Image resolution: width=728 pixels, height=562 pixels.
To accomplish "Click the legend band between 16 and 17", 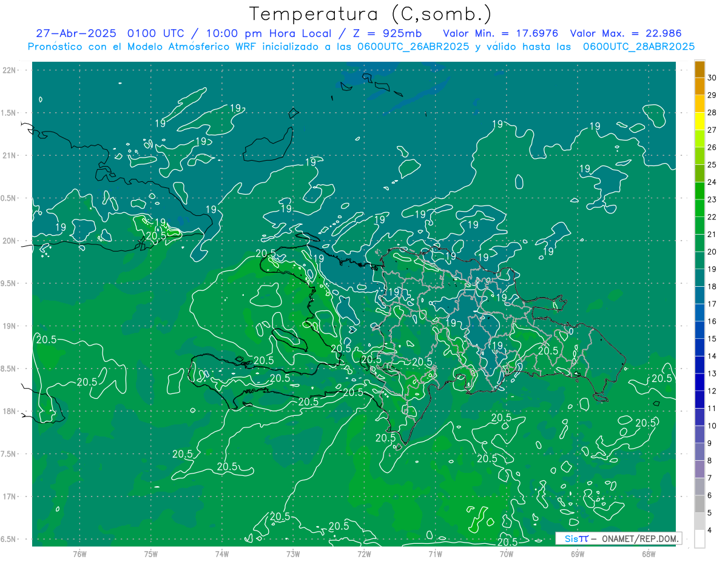I will [x=700, y=312].
